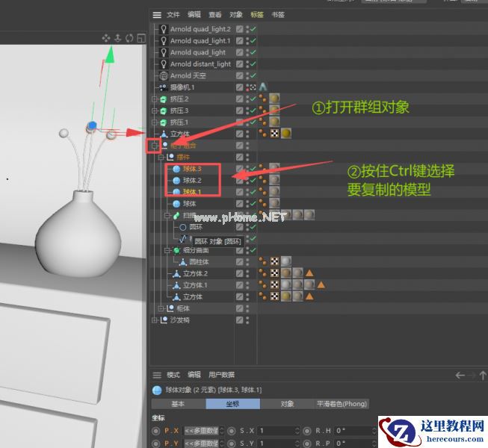This screenshot has height=448, width=488.
Task: Toggle enable checkmark for 挤压.2
Action: pos(253,99)
